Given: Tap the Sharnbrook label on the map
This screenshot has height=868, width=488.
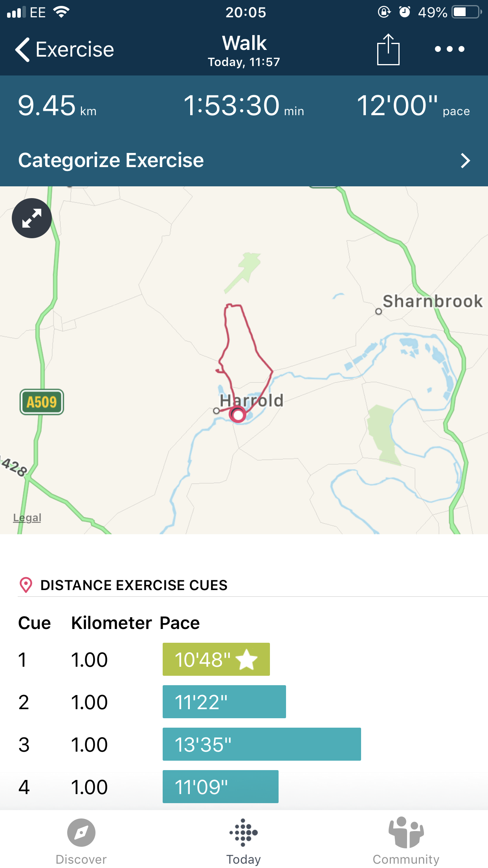Looking at the screenshot, I should click(x=432, y=302).
